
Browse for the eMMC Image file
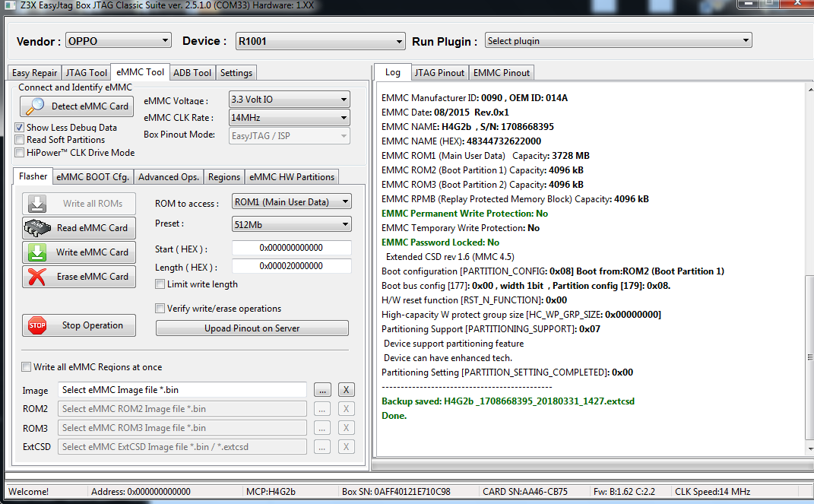322,390
